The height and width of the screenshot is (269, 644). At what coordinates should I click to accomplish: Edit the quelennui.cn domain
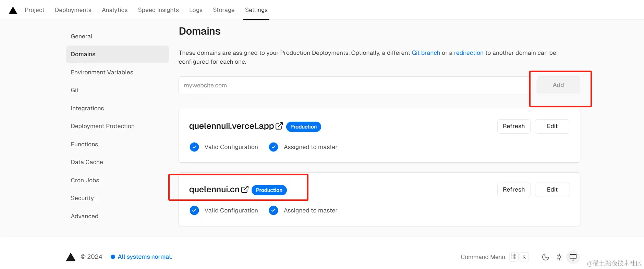pos(552,189)
